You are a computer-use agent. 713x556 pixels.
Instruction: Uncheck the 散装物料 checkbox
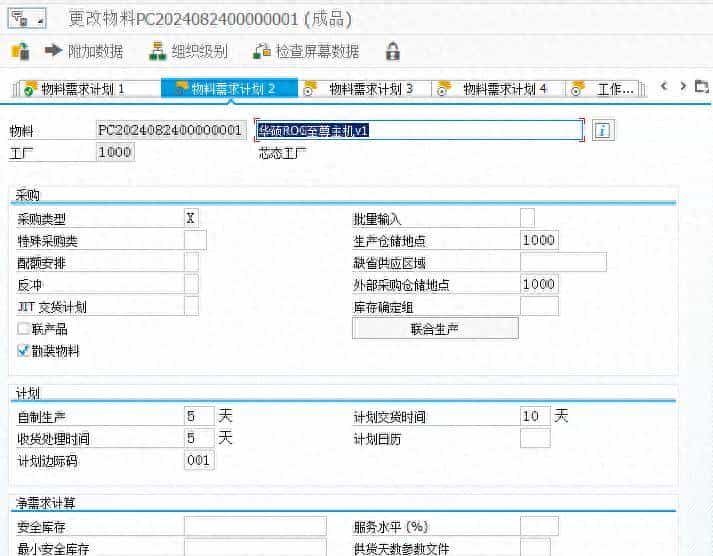pos(23,351)
